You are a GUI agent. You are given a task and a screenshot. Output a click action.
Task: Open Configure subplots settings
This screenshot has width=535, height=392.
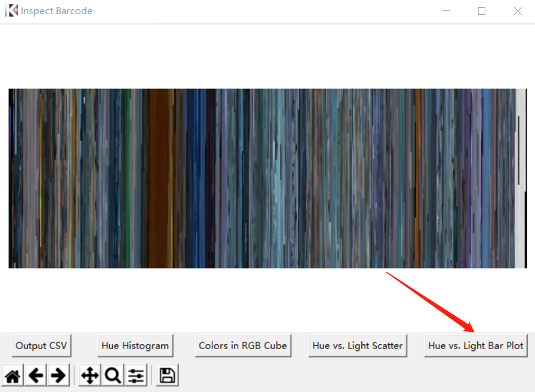coord(136,375)
